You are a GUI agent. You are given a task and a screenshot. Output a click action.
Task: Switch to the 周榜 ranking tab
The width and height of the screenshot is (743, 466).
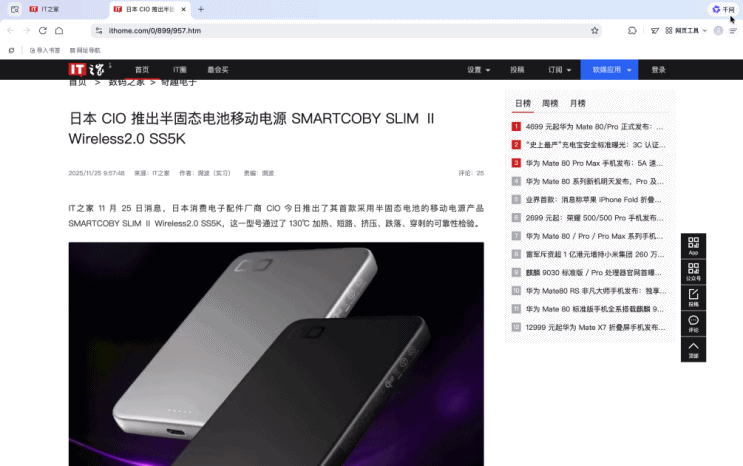point(550,103)
